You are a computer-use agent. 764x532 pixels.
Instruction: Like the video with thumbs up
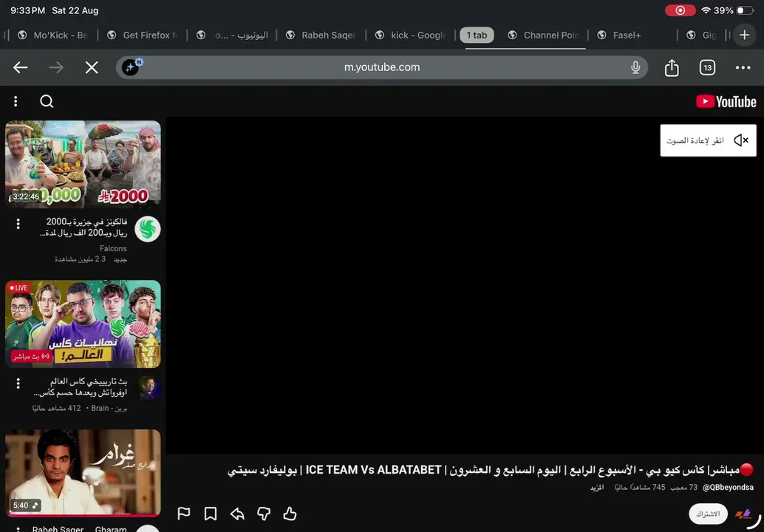coord(290,514)
